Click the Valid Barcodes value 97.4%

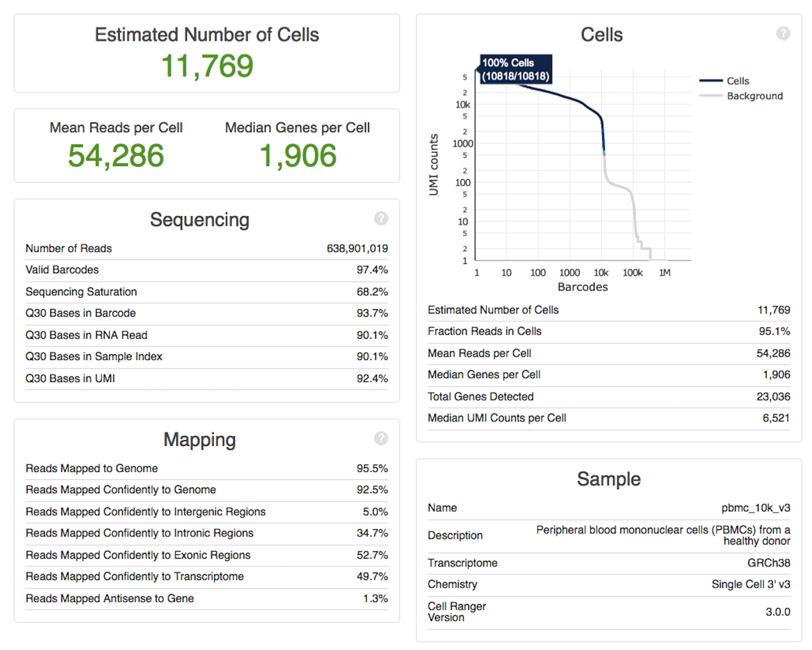point(372,270)
